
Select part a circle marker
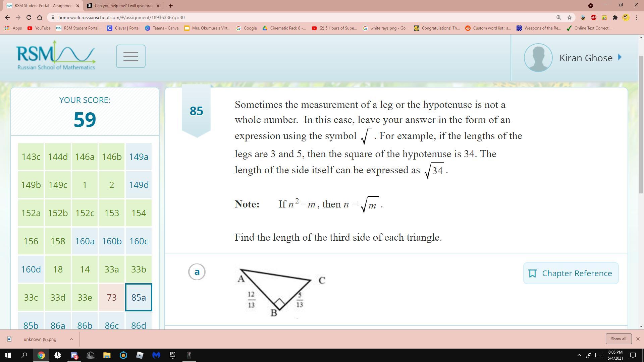coord(197,272)
